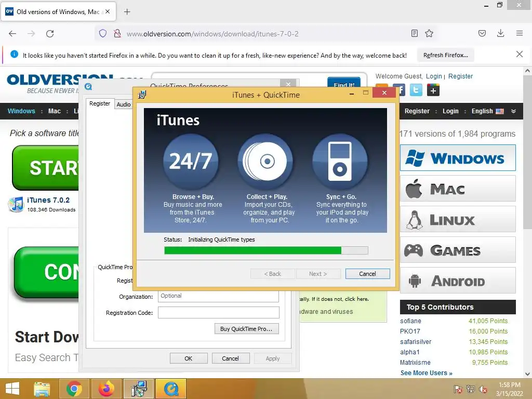Click the plus share icon next to Twitter
This screenshot has height=399, width=532.
433,90
